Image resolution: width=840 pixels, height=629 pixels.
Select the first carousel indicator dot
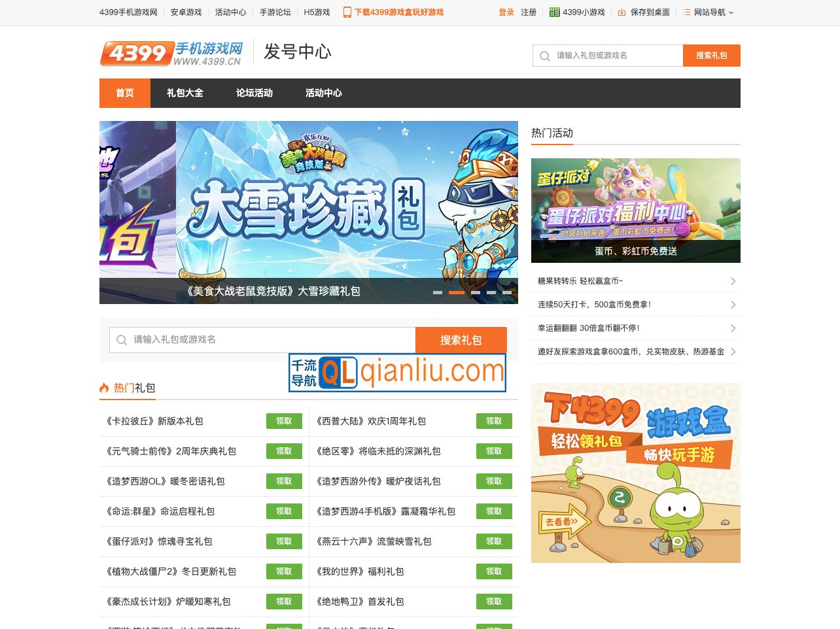tap(439, 292)
